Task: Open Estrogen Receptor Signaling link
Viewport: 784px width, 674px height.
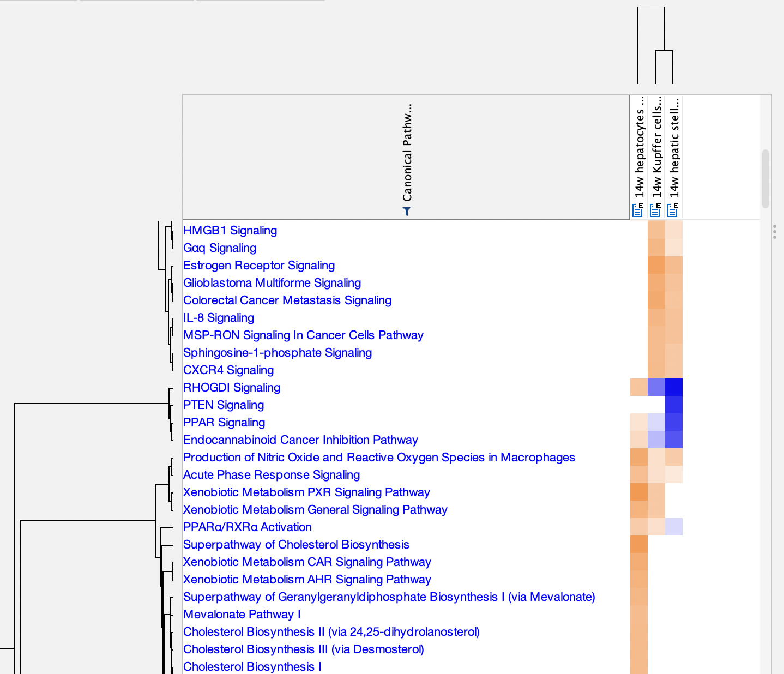Action: click(259, 265)
